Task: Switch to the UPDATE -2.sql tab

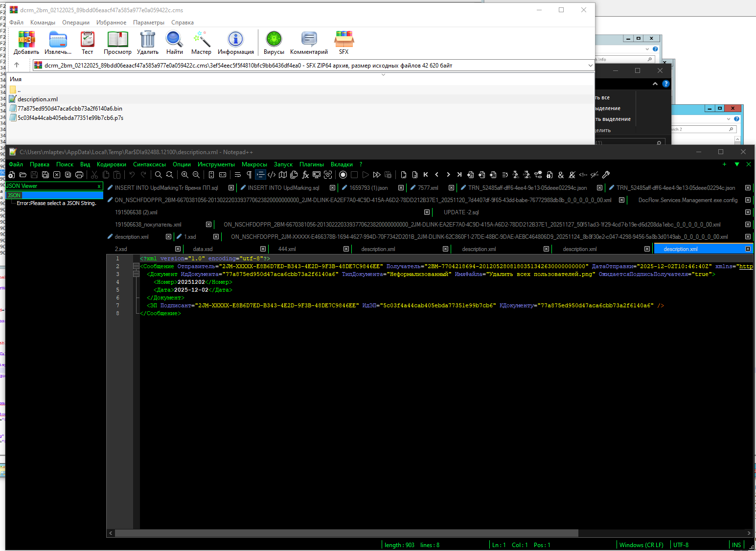Action: click(x=461, y=212)
